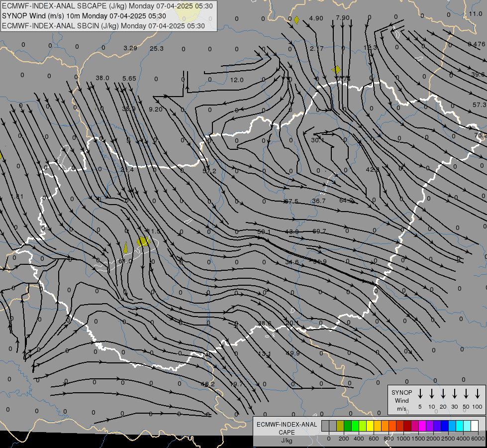The image size is (487, 448).
Task: Click the 5.65 CAPE value
Action: tap(129, 78)
